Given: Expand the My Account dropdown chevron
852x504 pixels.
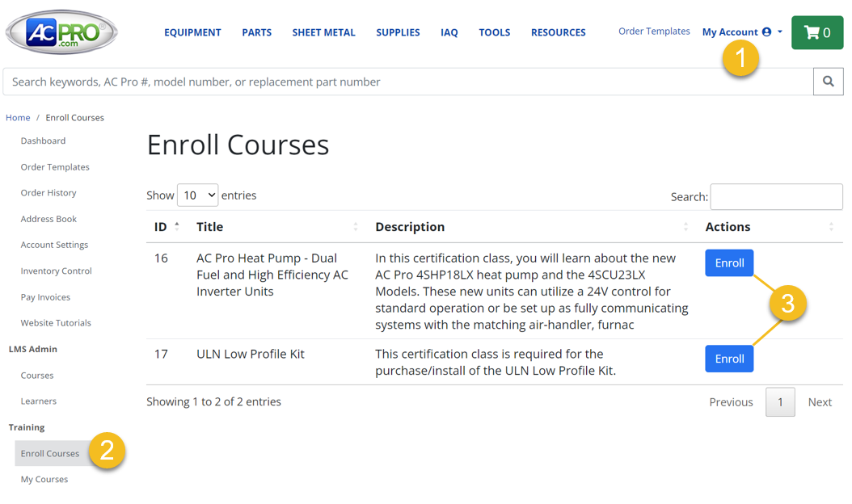Looking at the screenshot, I should click(778, 31).
